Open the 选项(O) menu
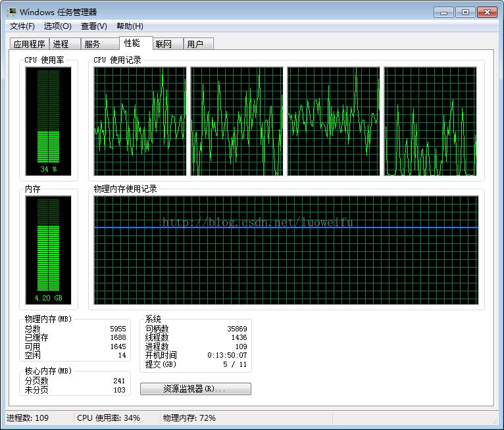 [x=57, y=26]
